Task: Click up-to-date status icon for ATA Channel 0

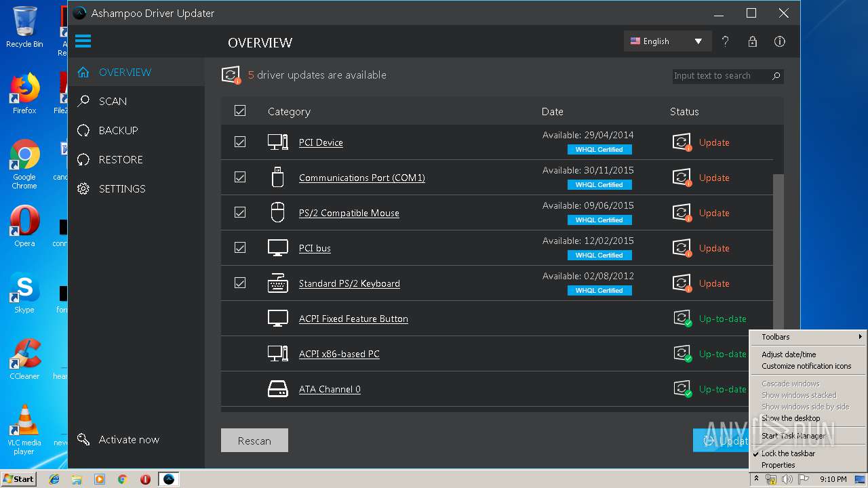Action: (682, 389)
